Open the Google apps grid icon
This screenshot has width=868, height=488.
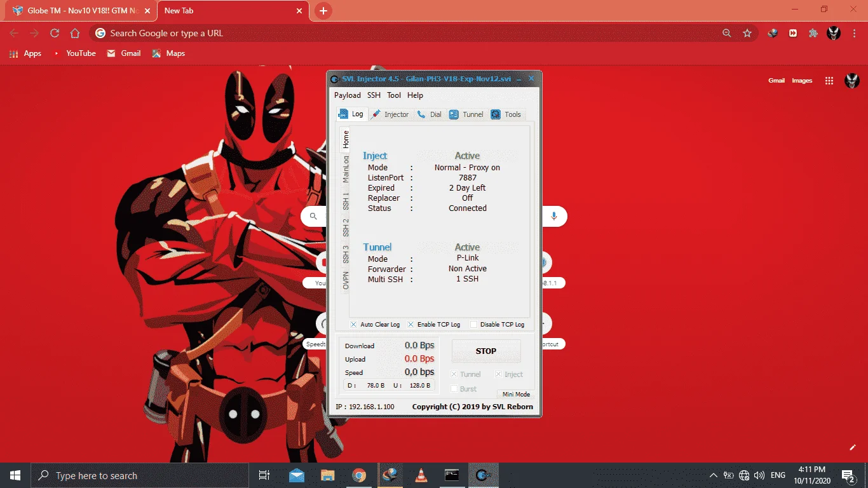pyautogui.click(x=829, y=81)
